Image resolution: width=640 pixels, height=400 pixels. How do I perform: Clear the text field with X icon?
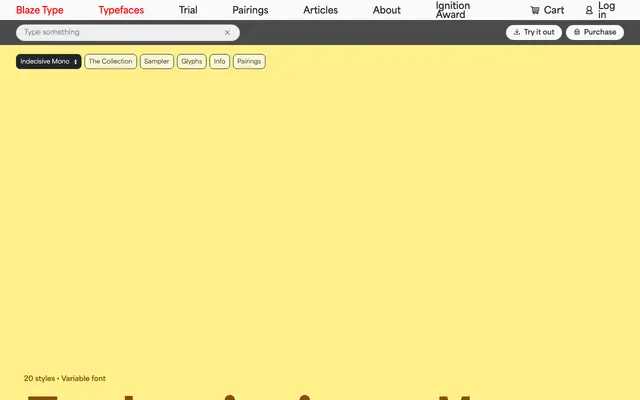[x=227, y=32]
